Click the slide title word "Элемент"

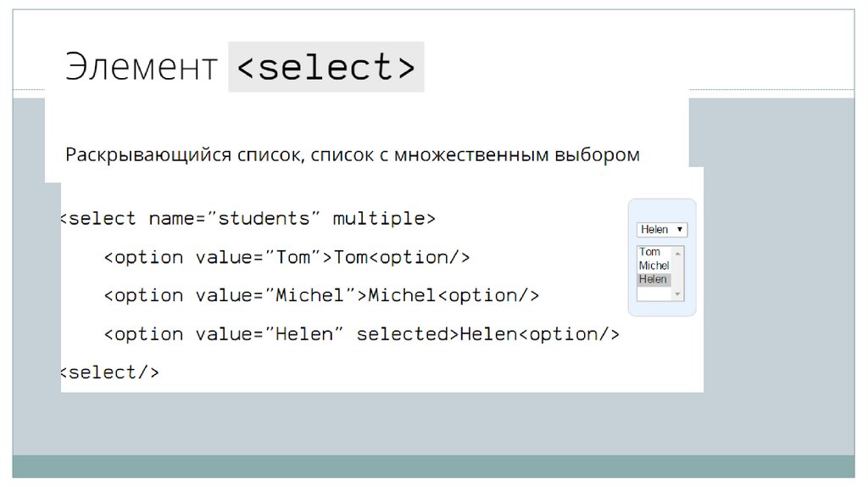142,68
